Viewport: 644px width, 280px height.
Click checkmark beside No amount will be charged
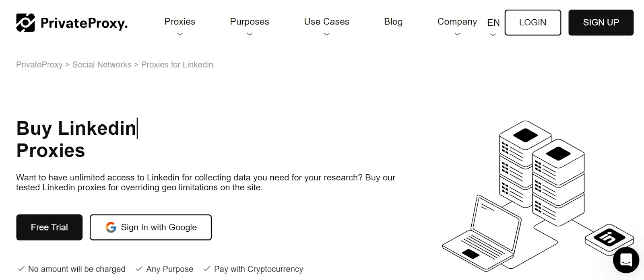point(21,269)
